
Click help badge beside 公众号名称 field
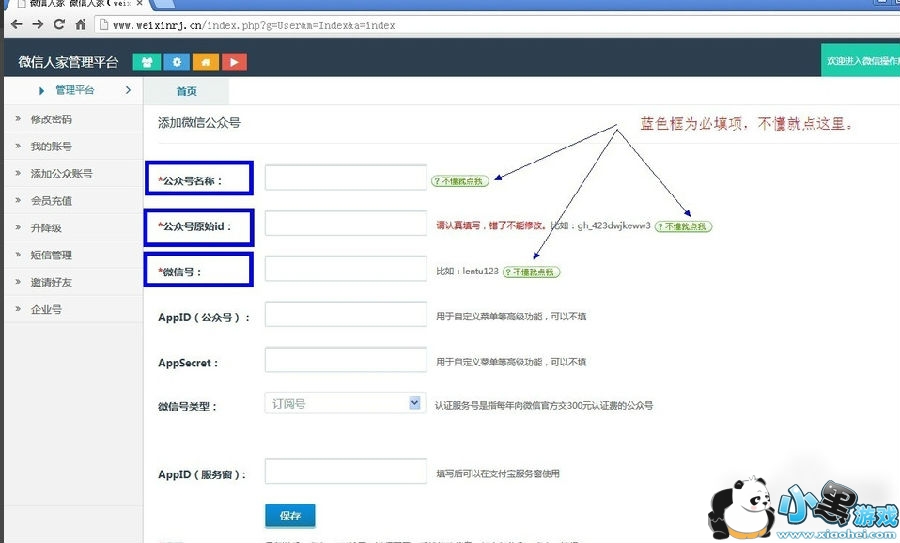tap(460, 181)
